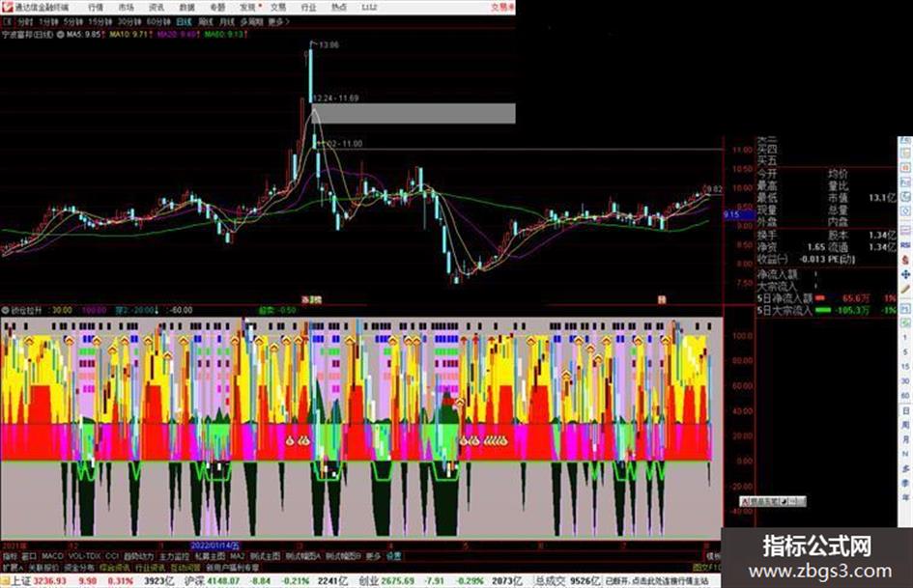Click the RSI icon in the right sidebar

[905, 245]
